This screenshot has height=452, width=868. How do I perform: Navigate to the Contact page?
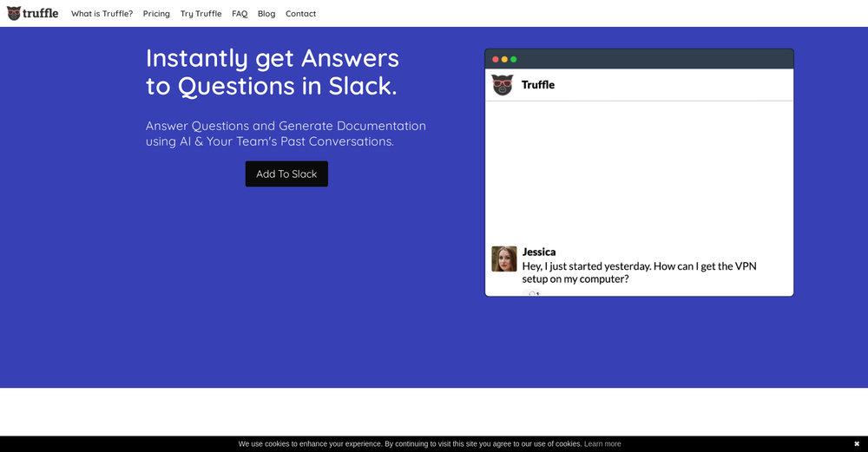300,14
